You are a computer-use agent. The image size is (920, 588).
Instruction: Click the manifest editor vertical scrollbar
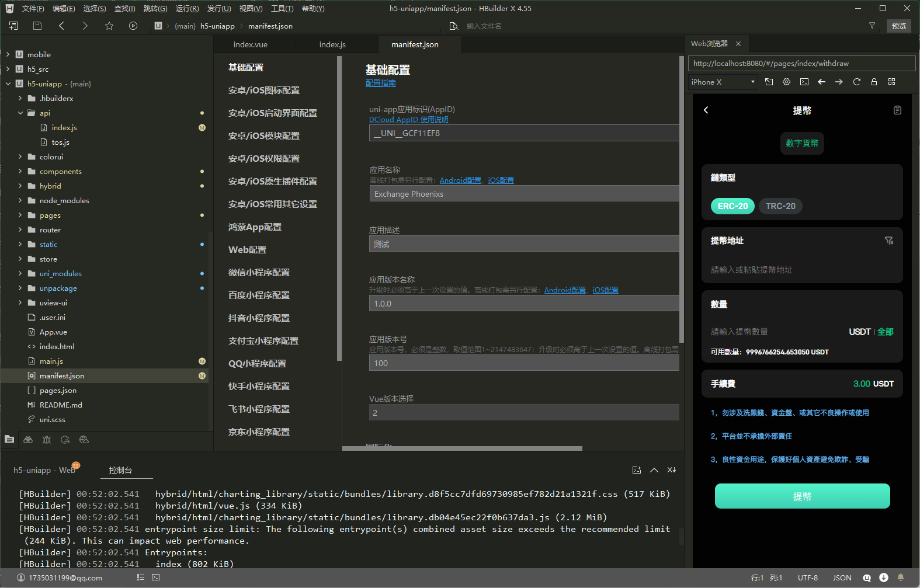[x=681, y=199]
